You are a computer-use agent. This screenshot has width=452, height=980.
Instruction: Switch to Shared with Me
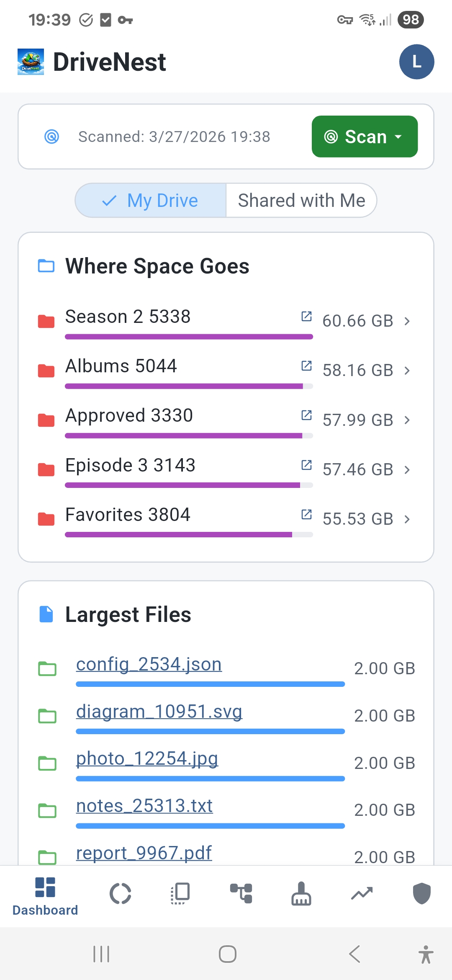click(x=301, y=201)
